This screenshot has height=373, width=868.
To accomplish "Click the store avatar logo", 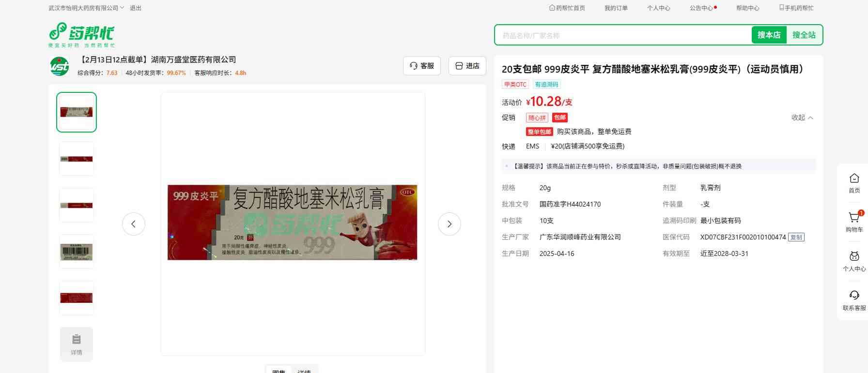I will pos(60,66).
